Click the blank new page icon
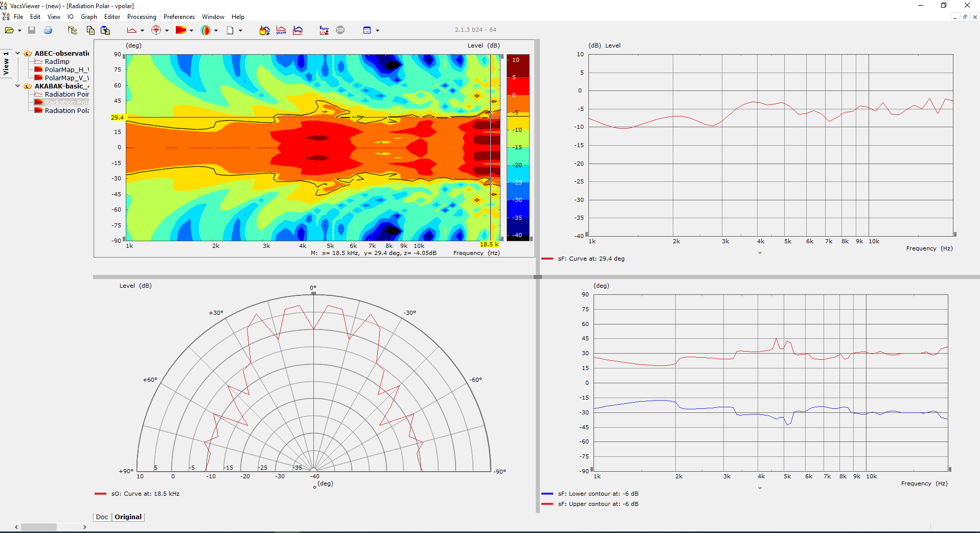 point(230,30)
